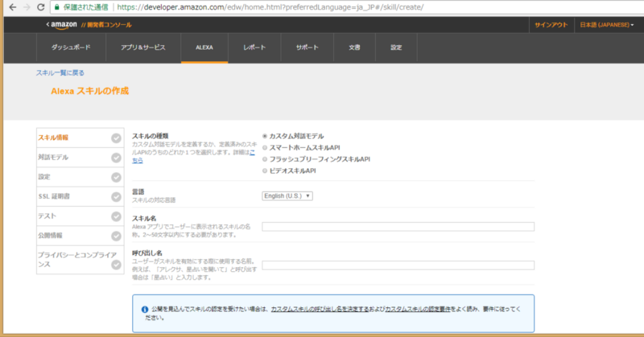Click the サインアウト link
The height and width of the screenshot is (337, 644).
click(x=551, y=25)
